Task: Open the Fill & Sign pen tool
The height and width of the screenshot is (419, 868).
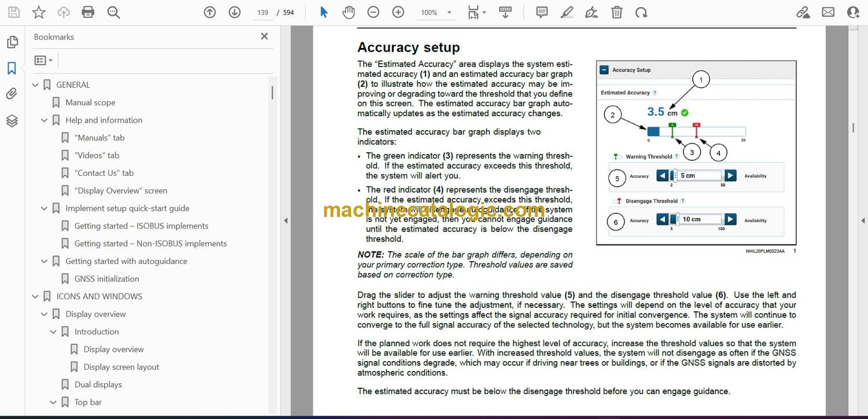Action: [x=592, y=12]
